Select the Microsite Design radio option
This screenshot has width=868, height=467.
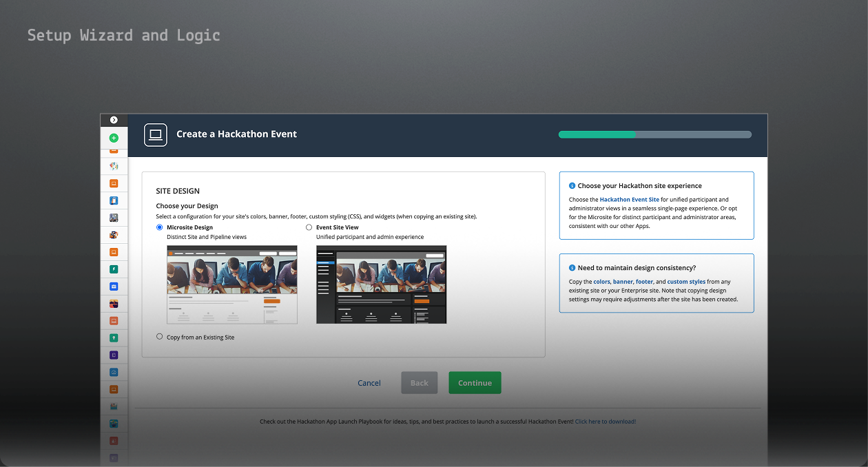tap(160, 227)
